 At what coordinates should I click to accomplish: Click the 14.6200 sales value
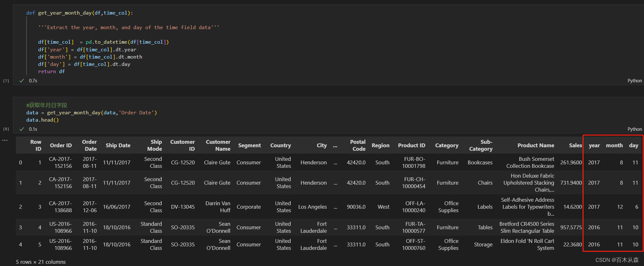point(572,207)
